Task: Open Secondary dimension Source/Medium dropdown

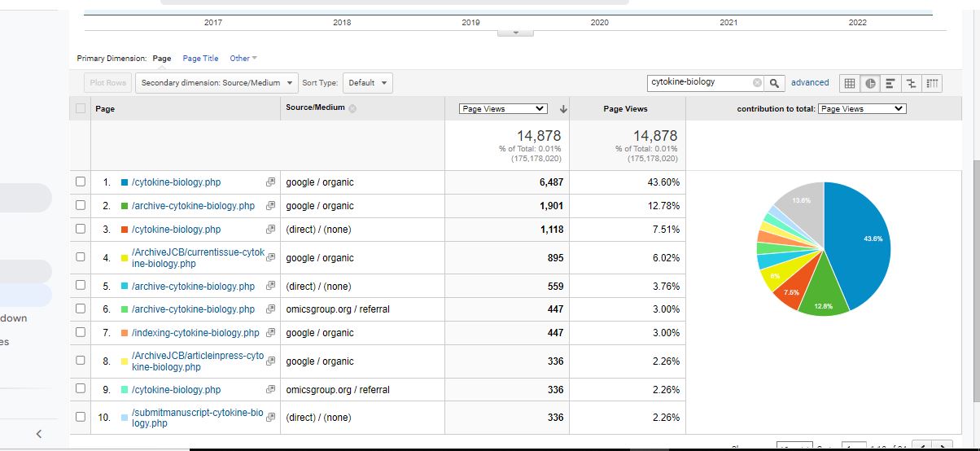Action: (x=217, y=83)
